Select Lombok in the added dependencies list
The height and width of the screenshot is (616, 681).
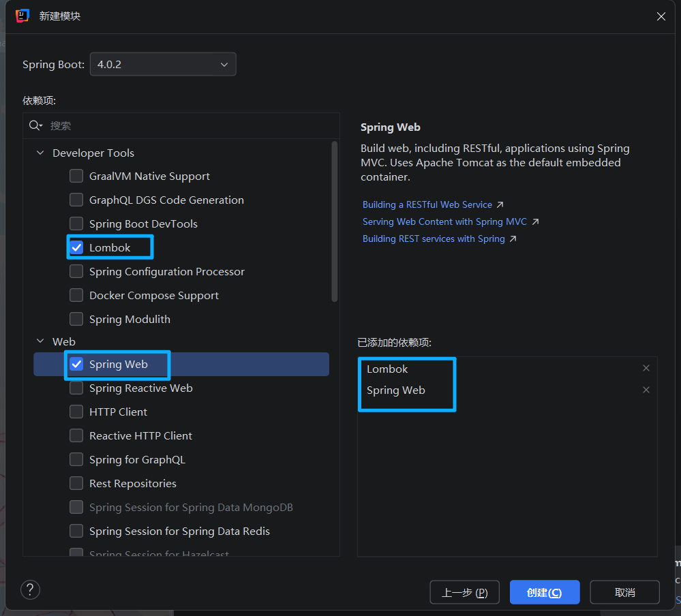[387, 369]
